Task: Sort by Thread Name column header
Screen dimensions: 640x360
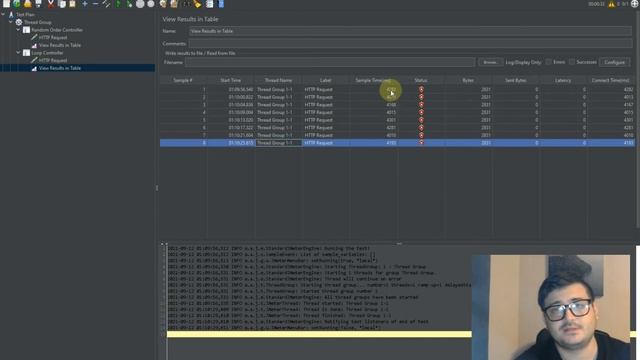Action: 278,80
